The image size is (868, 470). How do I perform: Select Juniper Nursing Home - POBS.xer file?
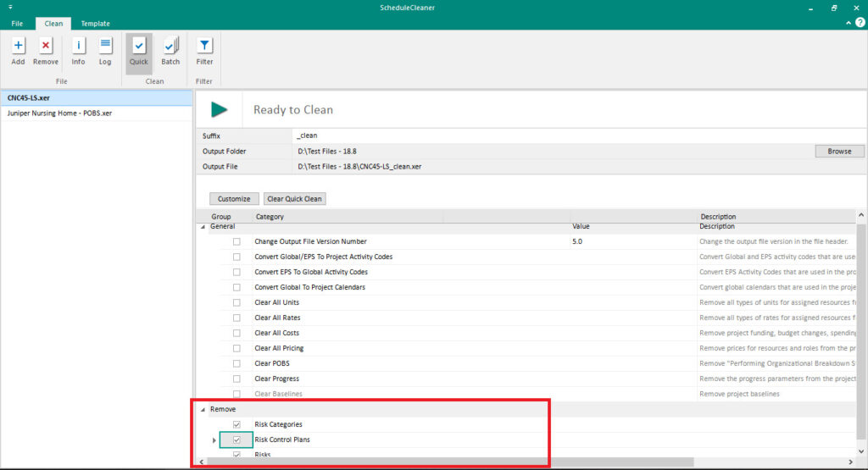[x=97, y=113]
